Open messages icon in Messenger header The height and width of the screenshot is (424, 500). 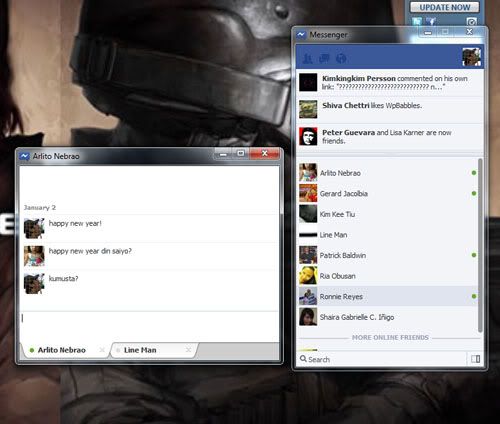pos(324,59)
